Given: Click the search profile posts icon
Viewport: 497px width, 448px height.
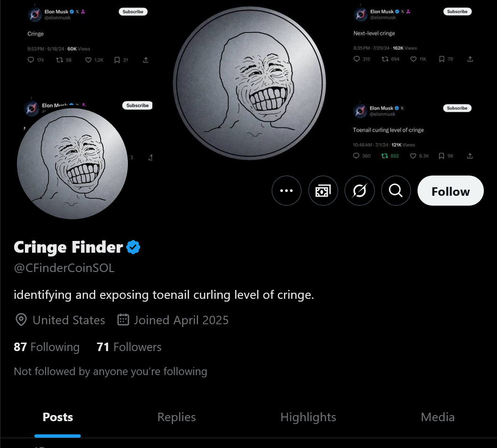Looking at the screenshot, I should pos(396,191).
